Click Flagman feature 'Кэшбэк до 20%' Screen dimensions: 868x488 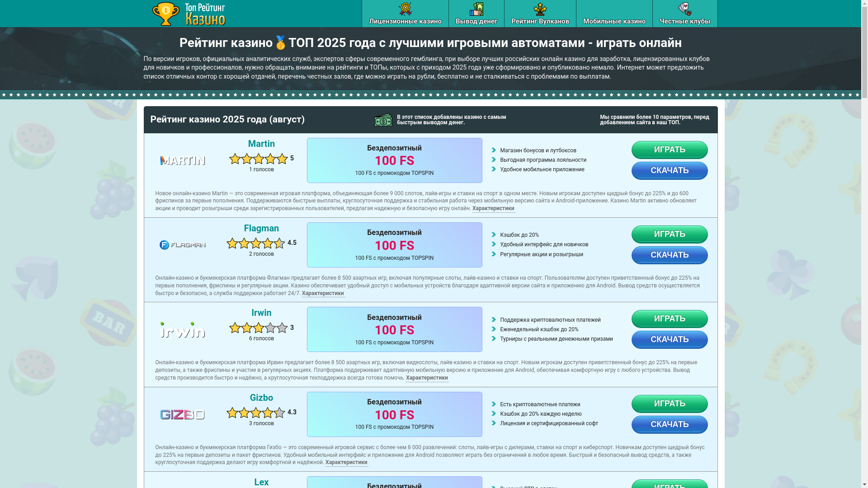[519, 235]
